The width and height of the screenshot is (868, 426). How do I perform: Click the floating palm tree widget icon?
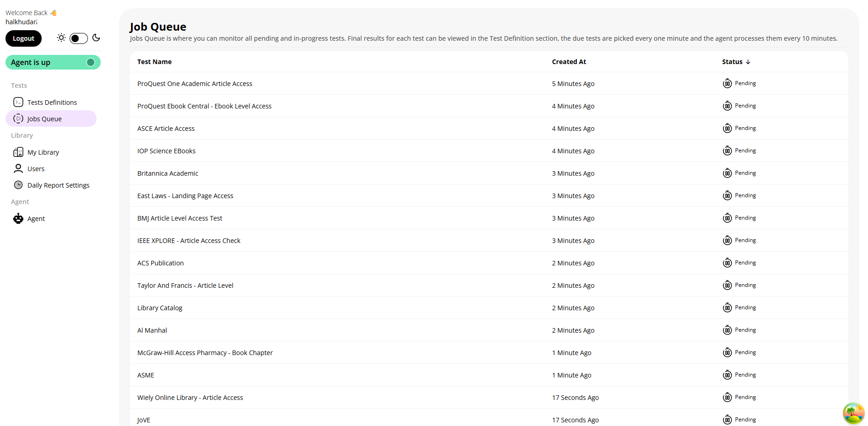coord(853,413)
